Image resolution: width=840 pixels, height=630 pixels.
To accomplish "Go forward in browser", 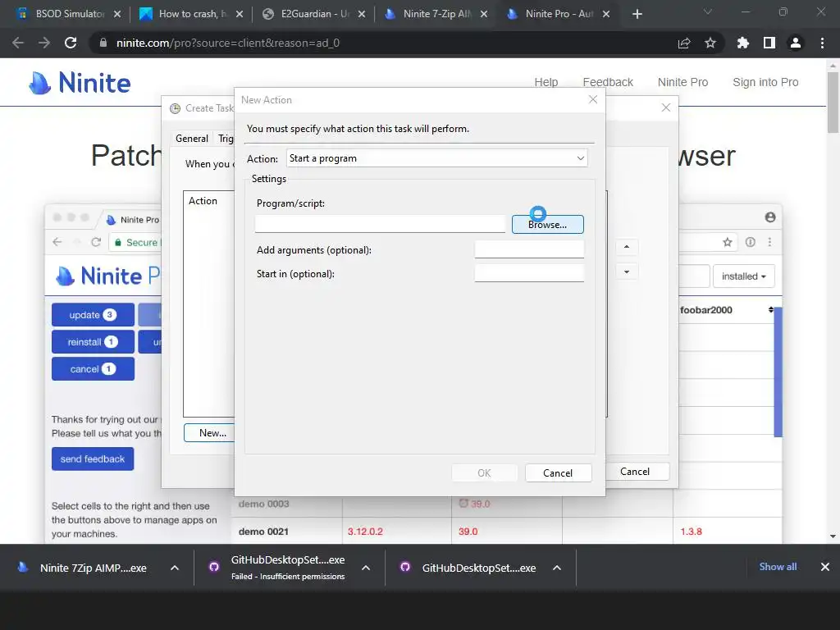I will pos(44,43).
